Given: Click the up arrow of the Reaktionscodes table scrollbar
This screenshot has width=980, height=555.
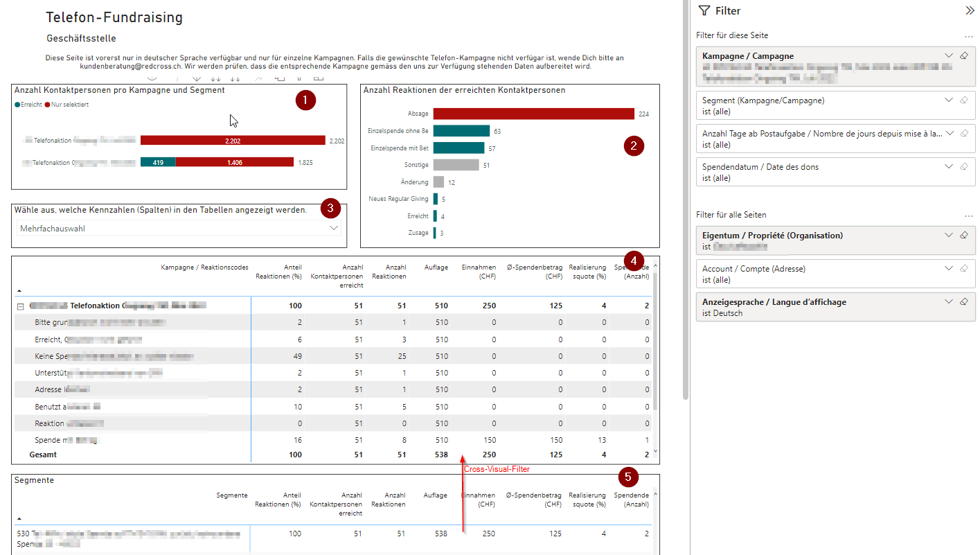Looking at the screenshot, I should coord(655,265).
